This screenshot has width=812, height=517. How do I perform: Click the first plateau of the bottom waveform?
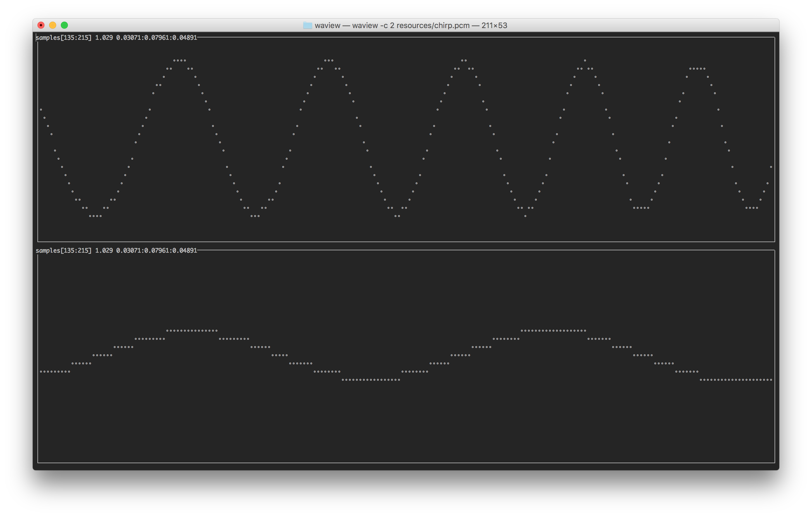click(x=192, y=331)
